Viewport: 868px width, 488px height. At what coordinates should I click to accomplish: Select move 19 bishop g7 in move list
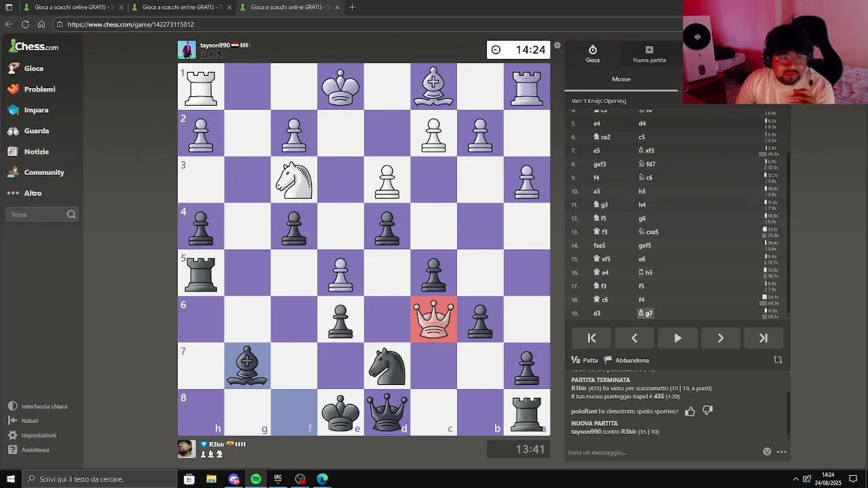pos(646,313)
